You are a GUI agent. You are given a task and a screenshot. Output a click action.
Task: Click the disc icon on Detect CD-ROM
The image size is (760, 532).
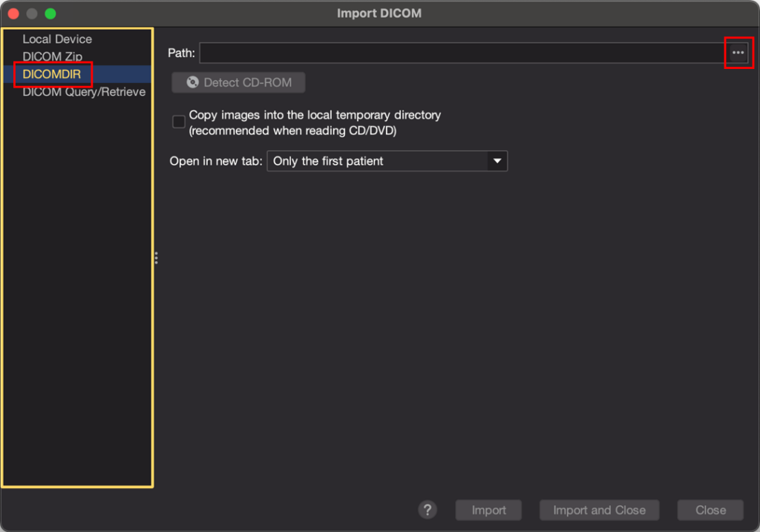[x=192, y=82]
